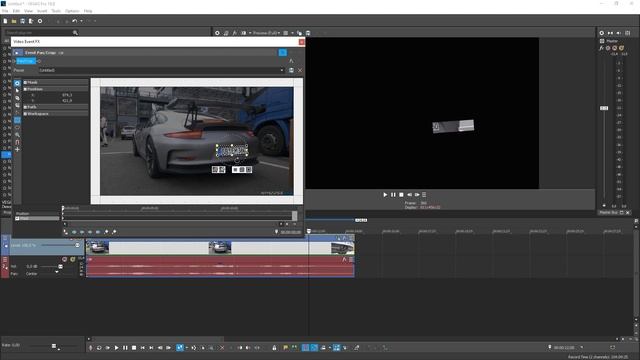The image size is (640, 360).
Task: Select the Show Properties tool in Pan/Crop
Action: pos(17,83)
